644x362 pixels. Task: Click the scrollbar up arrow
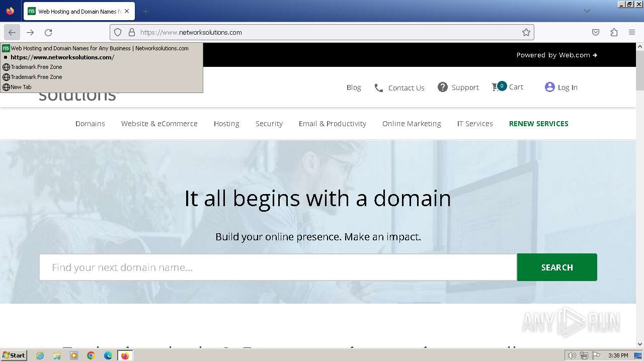[x=640, y=47]
